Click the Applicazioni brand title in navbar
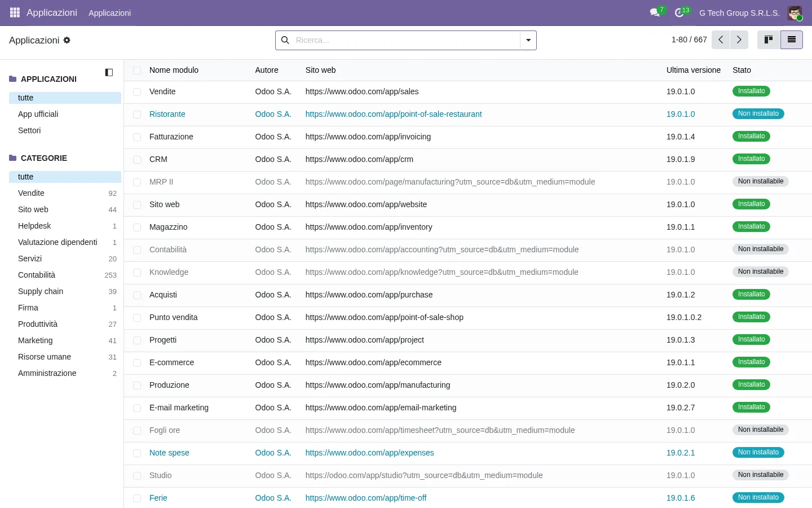The height and width of the screenshot is (508, 812). pyautogui.click(x=52, y=12)
